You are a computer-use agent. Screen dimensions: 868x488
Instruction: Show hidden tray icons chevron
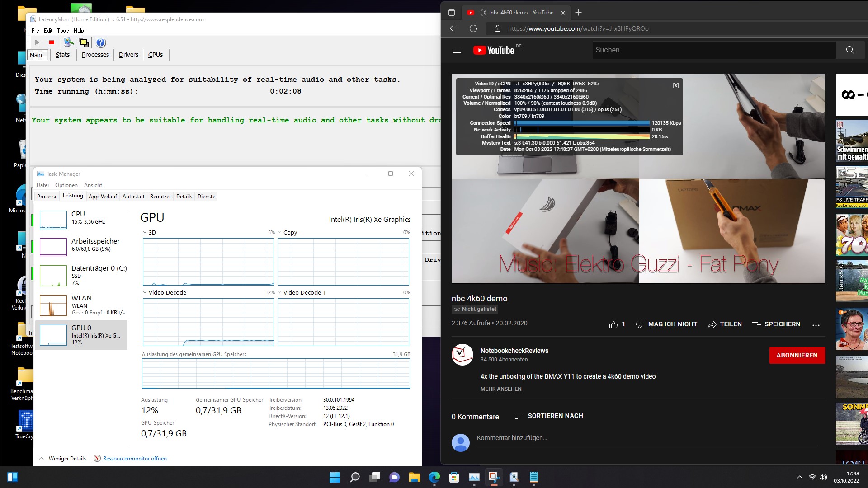tap(799, 477)
